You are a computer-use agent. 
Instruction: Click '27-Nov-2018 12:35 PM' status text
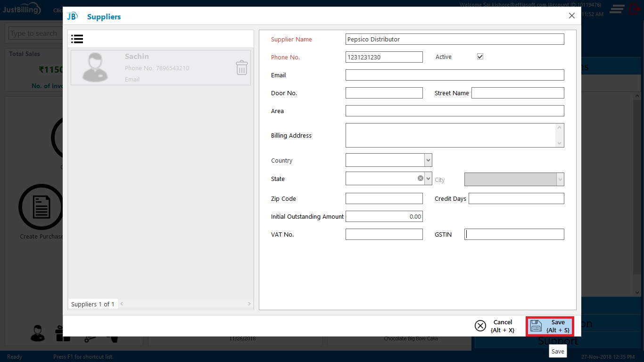(608, 357)
